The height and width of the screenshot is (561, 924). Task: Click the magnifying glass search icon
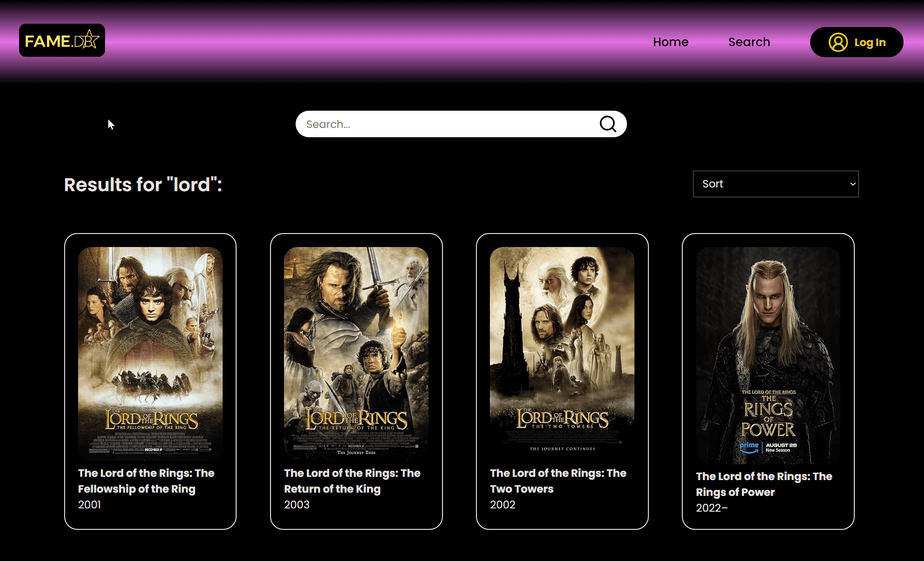coord(607,124)
